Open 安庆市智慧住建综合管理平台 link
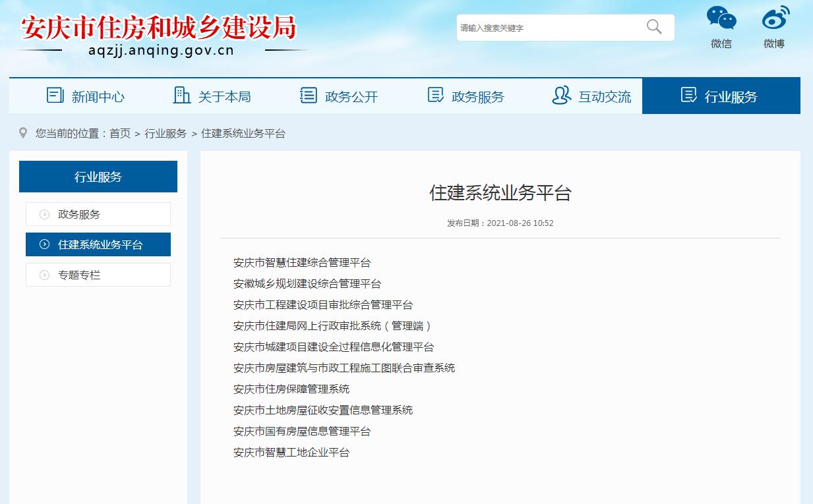The height and width of the screenshot is (504, 813). tap(301, 262)
